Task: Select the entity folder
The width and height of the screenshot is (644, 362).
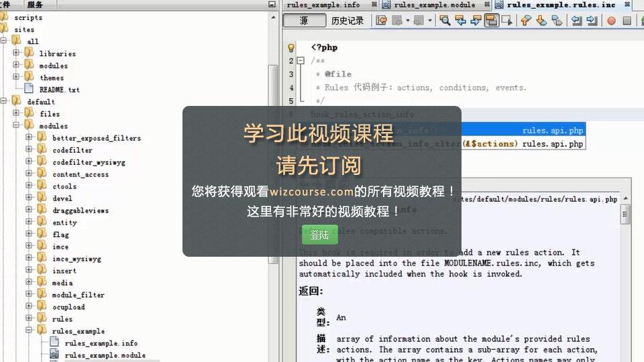Action: 64,223
